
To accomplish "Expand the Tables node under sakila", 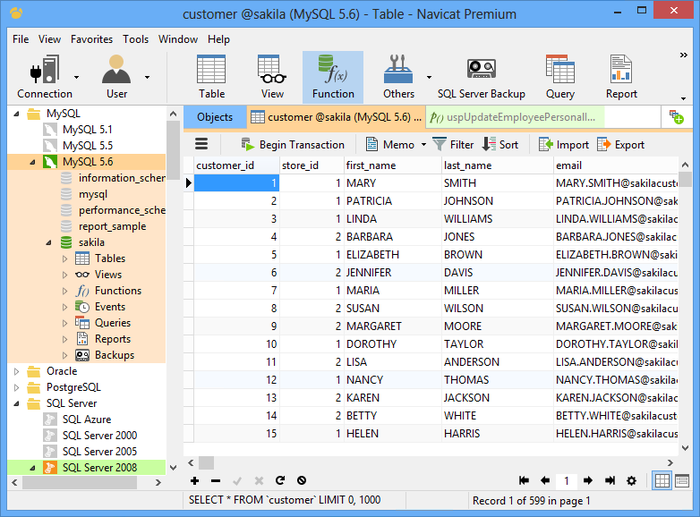I will click(65, 258).
